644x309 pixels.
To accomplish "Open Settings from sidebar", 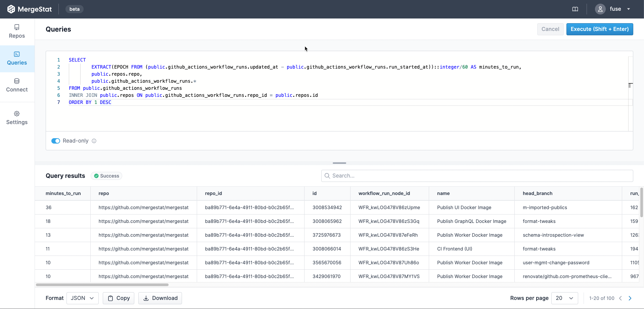I will tap(17, 118).
